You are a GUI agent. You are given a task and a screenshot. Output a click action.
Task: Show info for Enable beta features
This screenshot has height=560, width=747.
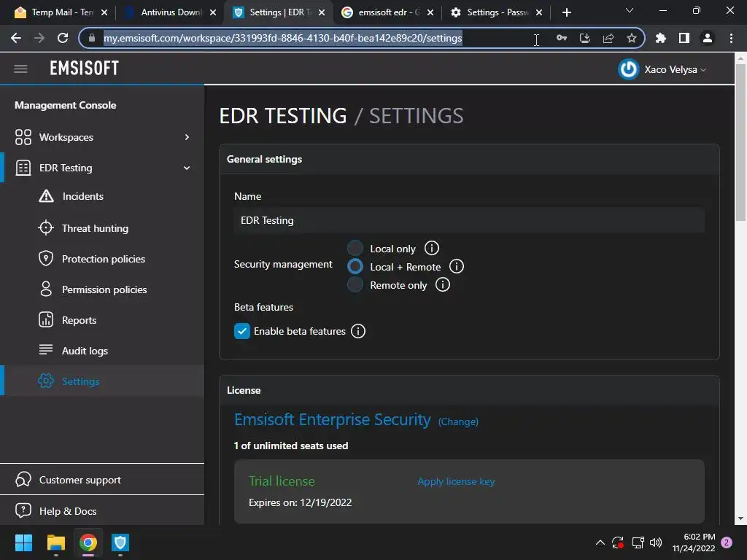tap(358, 331)
